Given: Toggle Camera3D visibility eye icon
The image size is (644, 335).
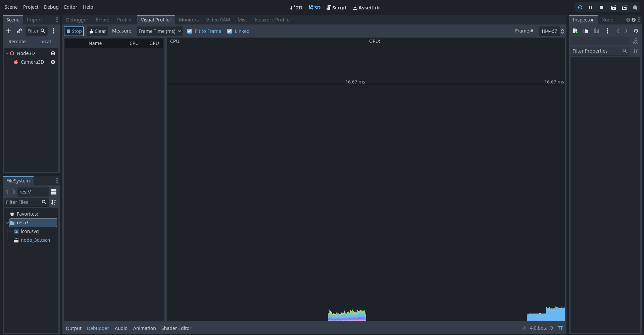Looking at the screenshot, I should click(53, 62).
